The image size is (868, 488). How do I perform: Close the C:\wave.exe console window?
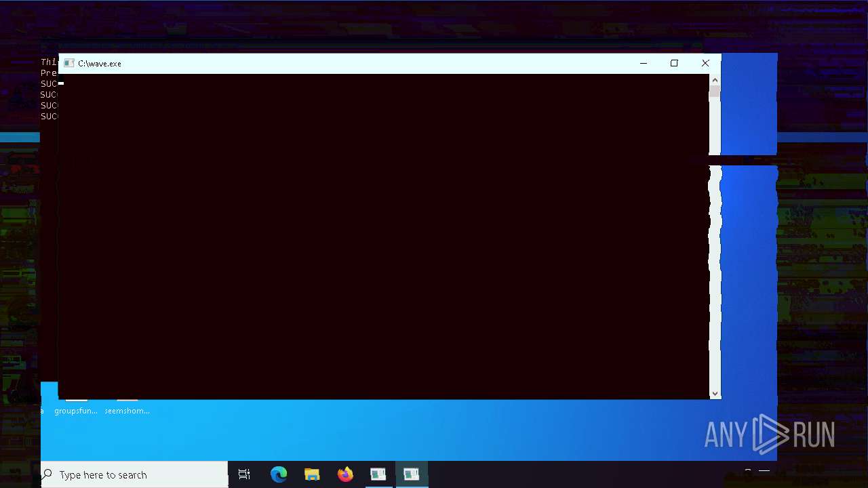point(705,63)
